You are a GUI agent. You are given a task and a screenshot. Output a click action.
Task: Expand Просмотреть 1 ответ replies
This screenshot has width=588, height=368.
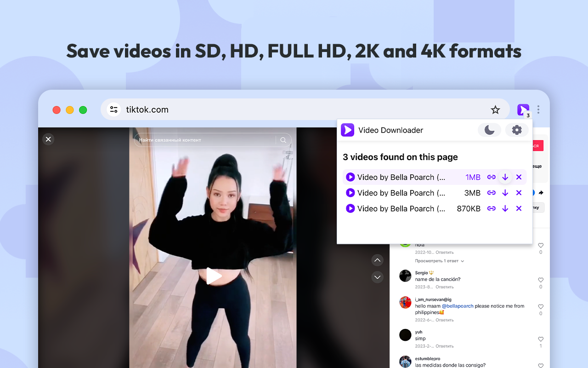coord(440,261)
